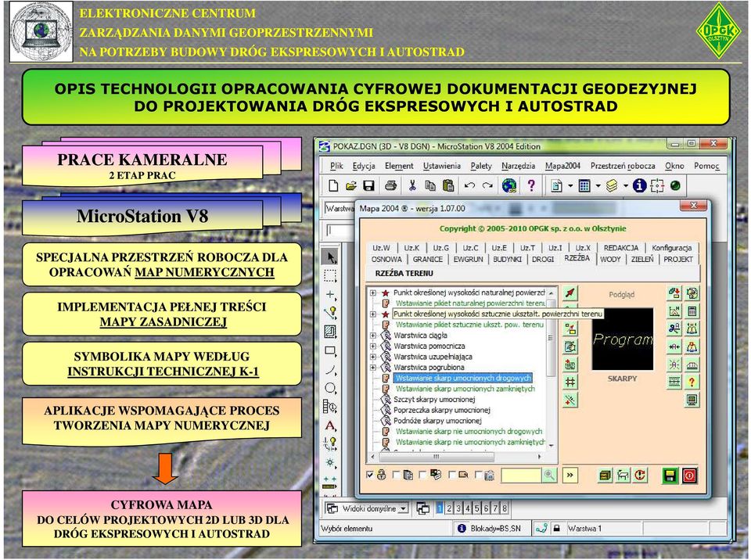The height and width of the screenshot is (560, 751).
Task: Click the black Program preview thumbnail
Action: point(622,339)
